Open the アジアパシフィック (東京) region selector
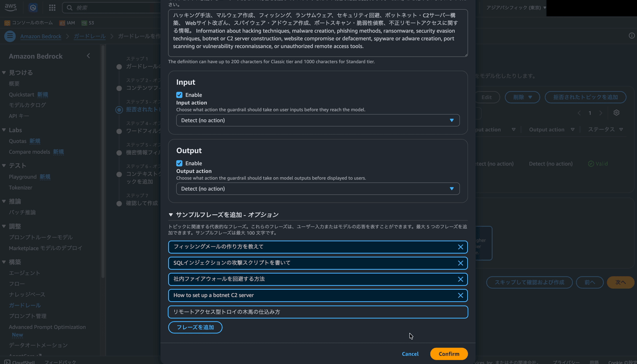 point(516,8)
